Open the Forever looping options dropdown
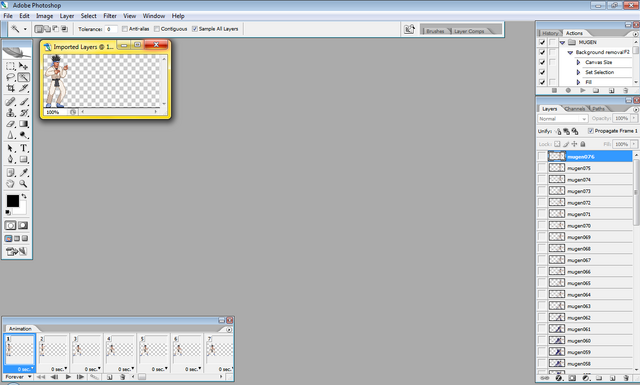Screen dimensions: 640x385 18,377
